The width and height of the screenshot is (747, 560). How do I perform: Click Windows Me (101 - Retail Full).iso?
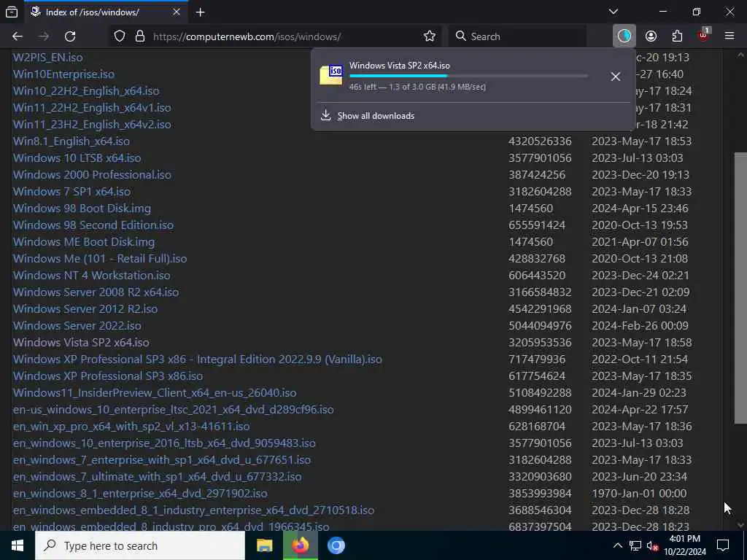click(x=99, y=259)
